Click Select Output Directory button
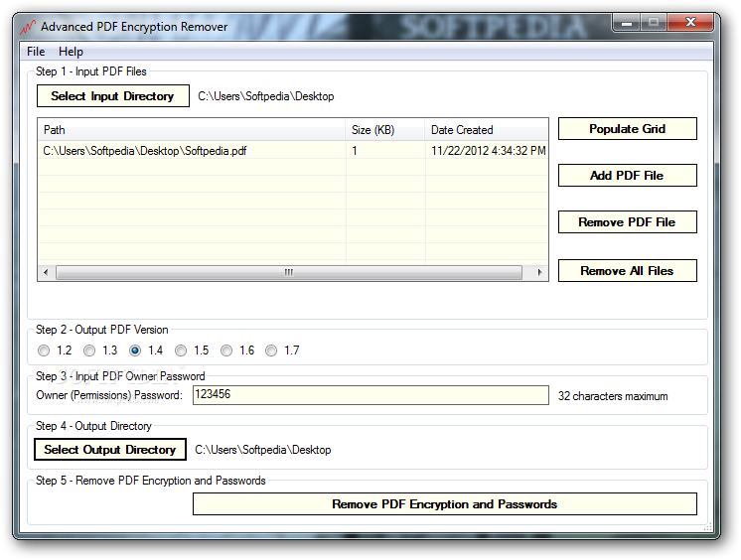741x560 pixels. click(x=110, y=450)
